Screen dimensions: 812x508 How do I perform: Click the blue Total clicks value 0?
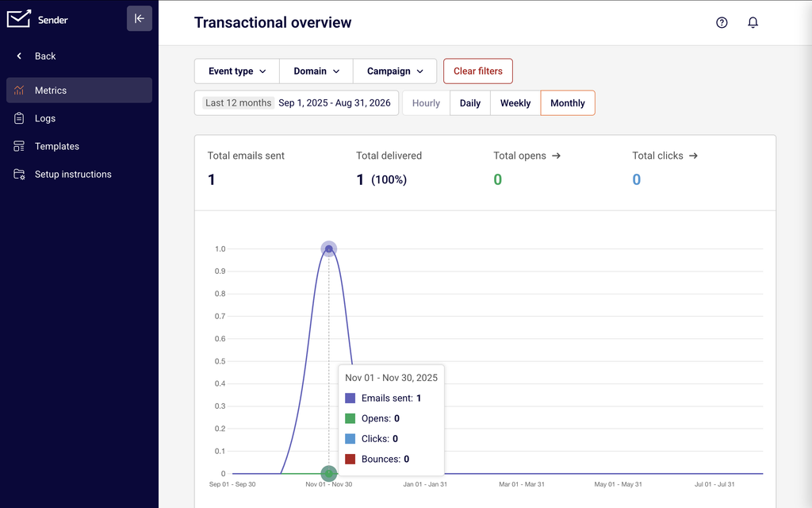(x=637, y=179)
